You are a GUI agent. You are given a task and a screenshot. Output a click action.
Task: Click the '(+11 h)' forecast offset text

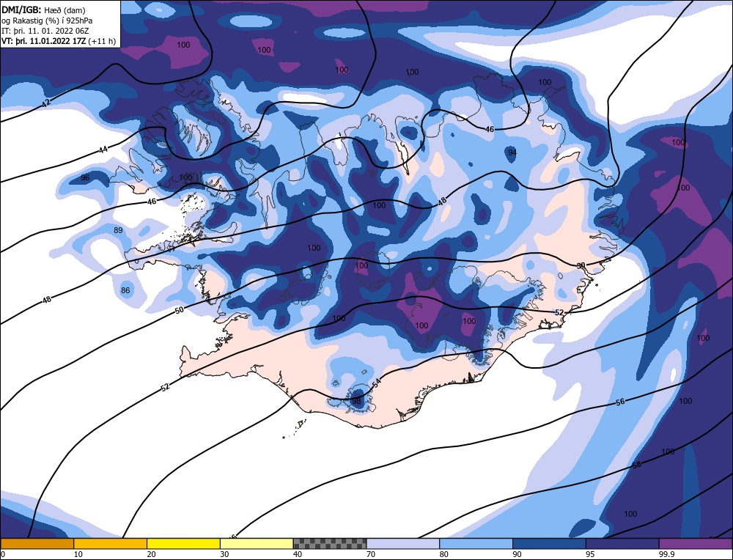101,41
